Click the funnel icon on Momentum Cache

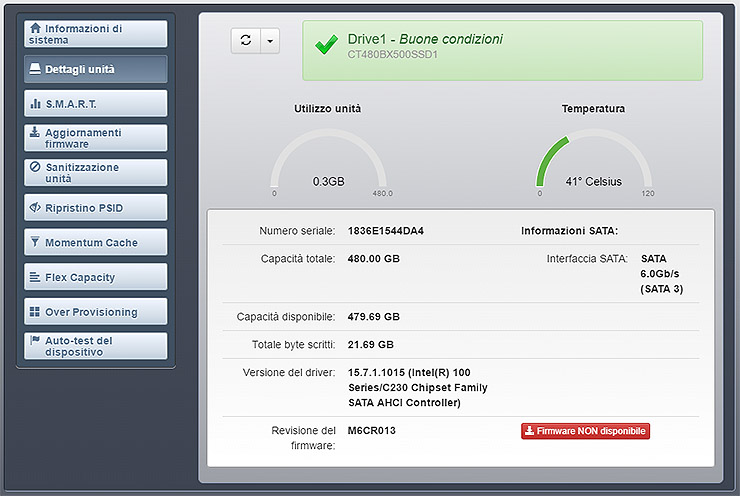tap(36, 242)
